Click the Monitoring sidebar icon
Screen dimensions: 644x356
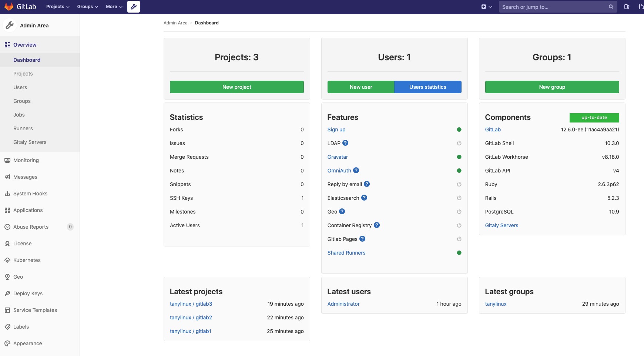[x=7, y=160]
